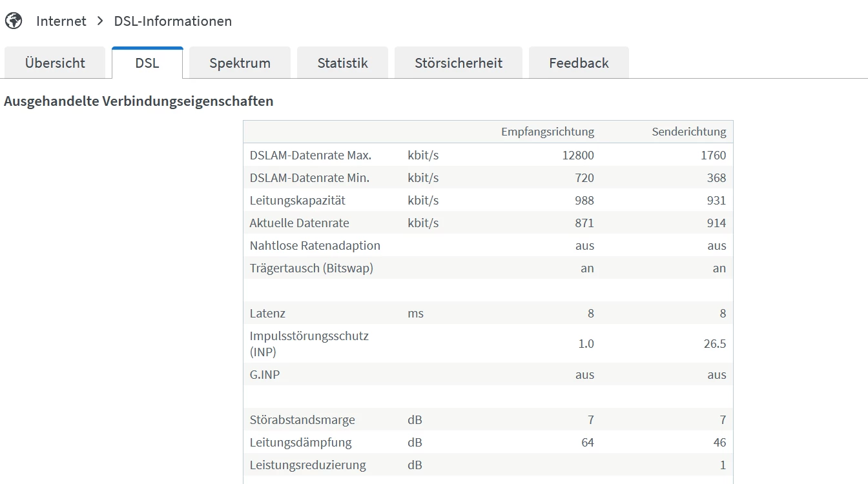The image size is (868, 484).
Task: Select the Störabstandsmarge row label
Action: coord(302,420)
